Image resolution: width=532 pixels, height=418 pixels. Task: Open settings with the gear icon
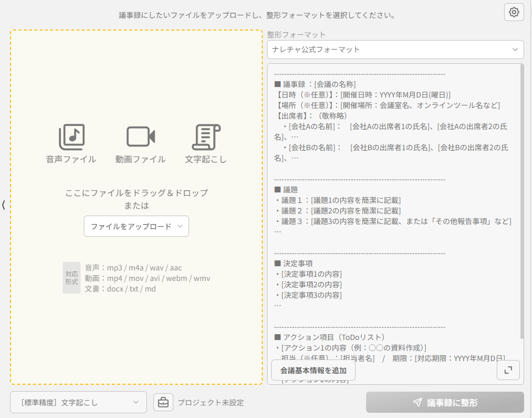pos(514,12)
